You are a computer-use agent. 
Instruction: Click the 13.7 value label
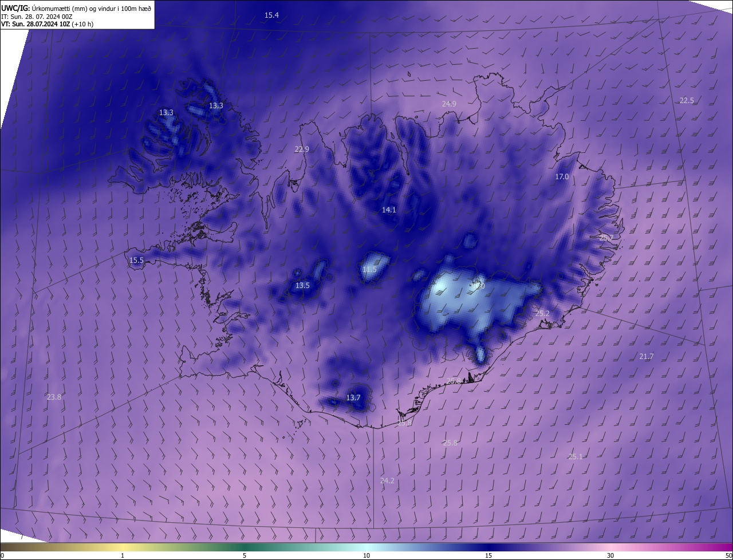353,398
